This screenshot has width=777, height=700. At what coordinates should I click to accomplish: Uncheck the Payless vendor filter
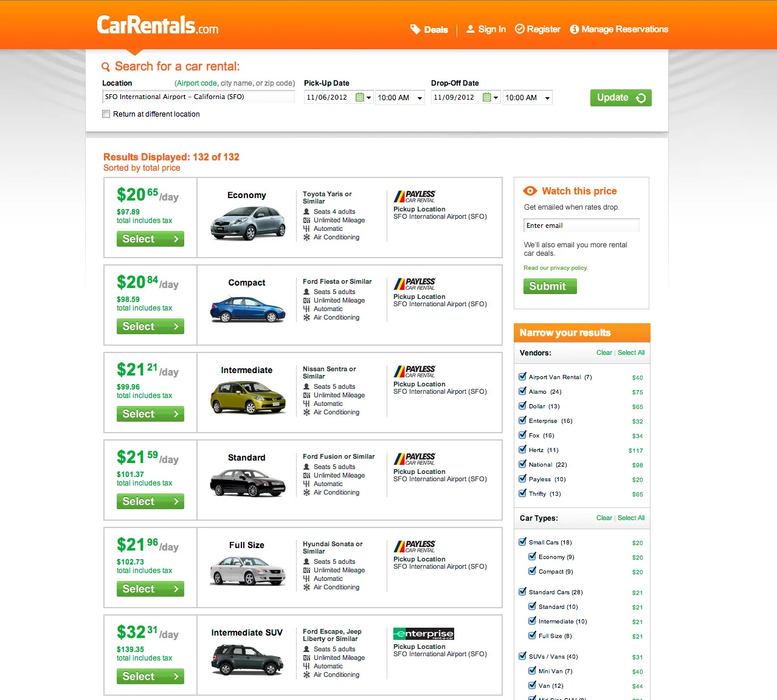pos(522,478)
